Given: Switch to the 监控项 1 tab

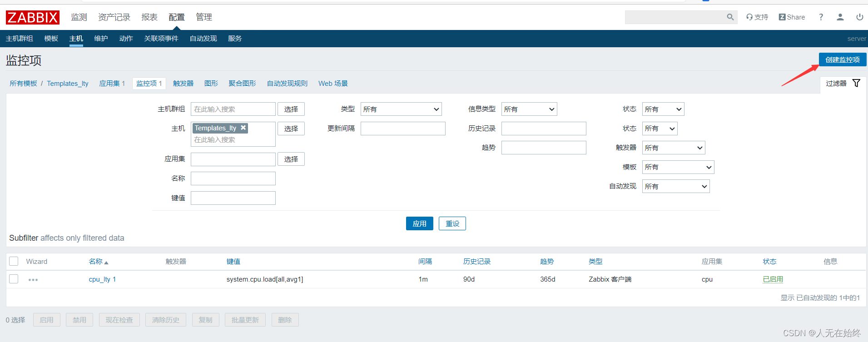Looking at the screenshot, I should (x=149, y=84).
